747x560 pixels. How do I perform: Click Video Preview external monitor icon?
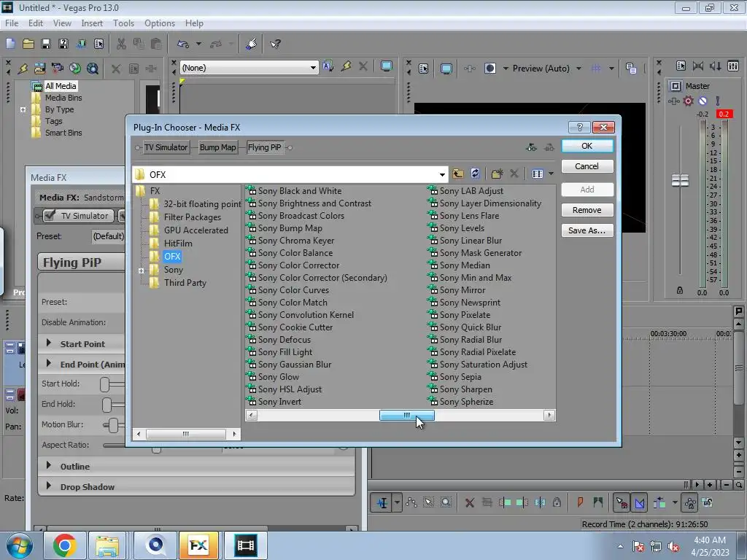(x=446, y=69)
